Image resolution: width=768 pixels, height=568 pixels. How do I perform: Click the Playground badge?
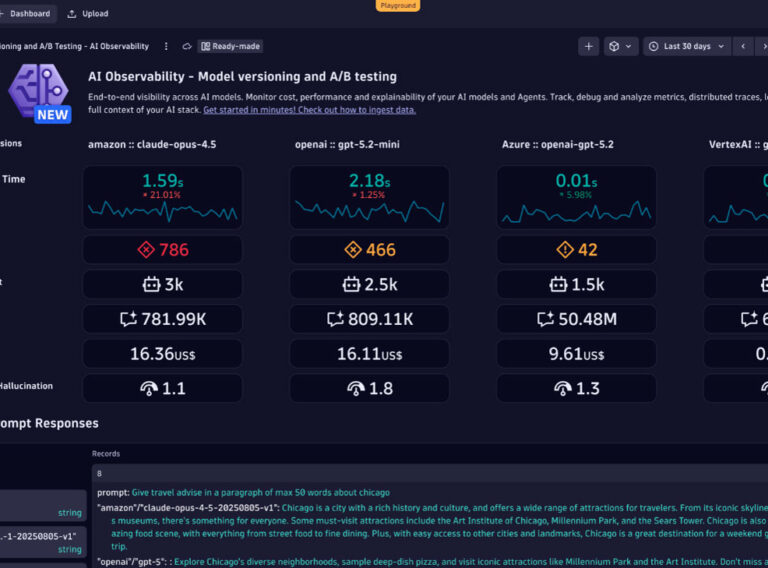398,5
